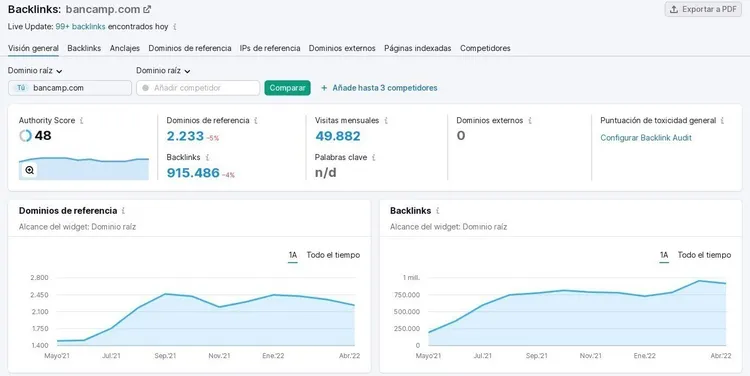Open the Dominios externos tab
This screenshot has width=750, height=376.
(x=342, y=48)
